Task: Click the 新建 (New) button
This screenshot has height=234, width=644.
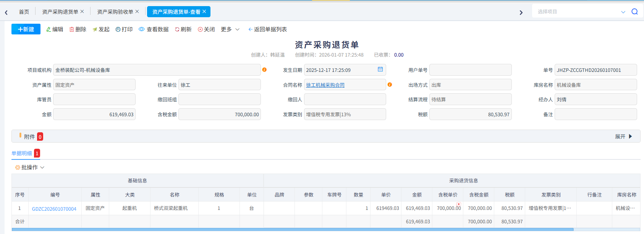Action: click(x=26, y=29)
